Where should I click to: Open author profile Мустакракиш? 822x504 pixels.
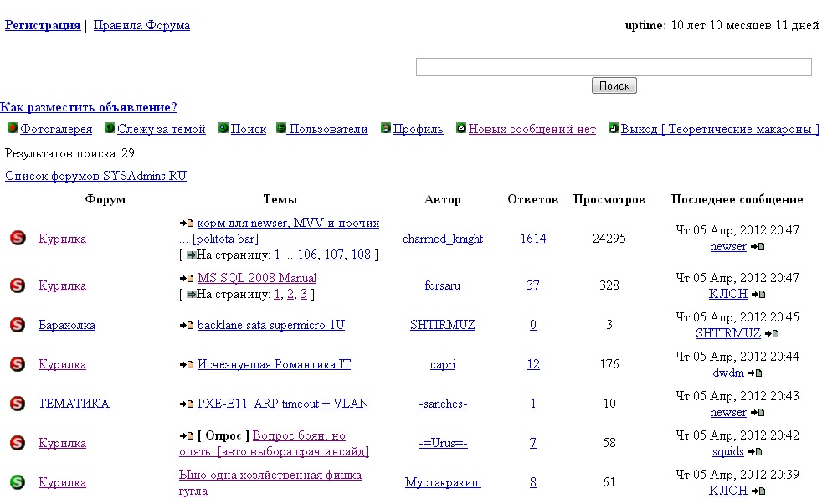(443, 482)
